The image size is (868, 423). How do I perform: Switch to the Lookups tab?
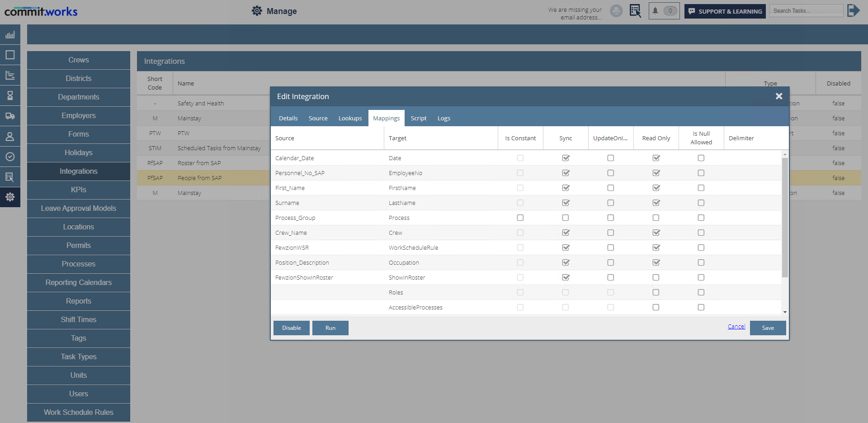[350, 118]
